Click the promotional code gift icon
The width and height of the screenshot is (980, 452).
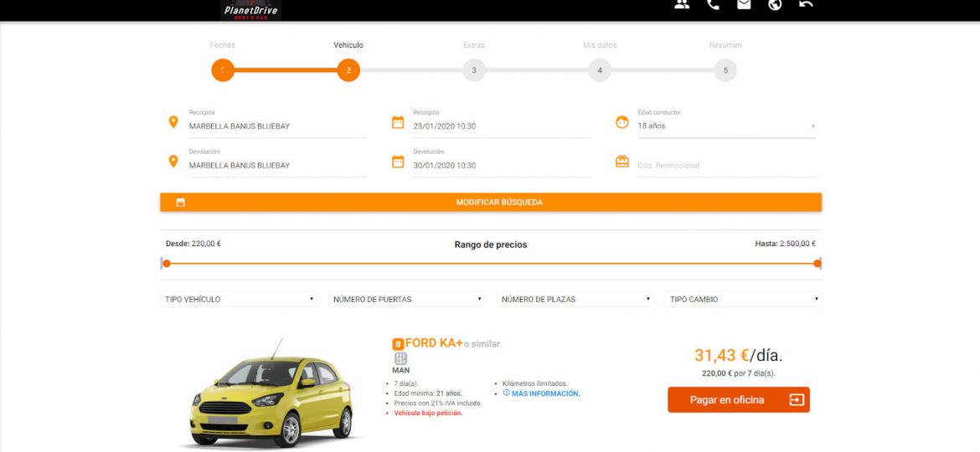tap(622, 162)
